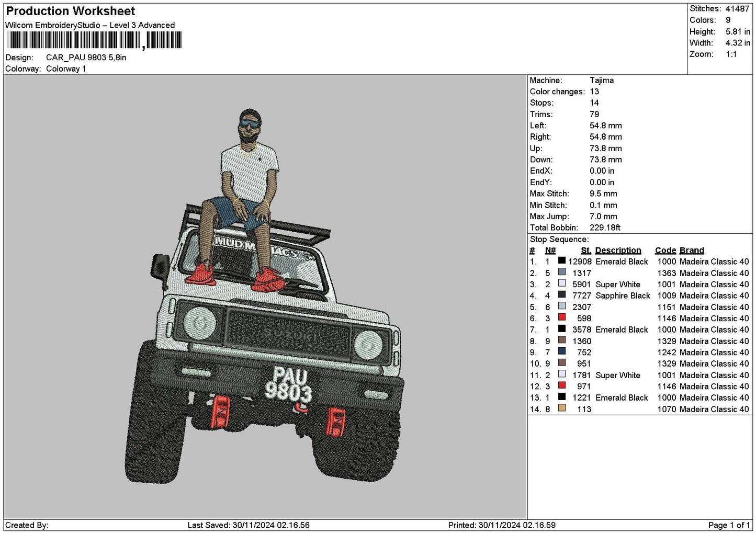The width and height of the screenshot is (756, 534).
Task: Click the embroidered Suzuki jeep design preview
Action: [264, 296]
